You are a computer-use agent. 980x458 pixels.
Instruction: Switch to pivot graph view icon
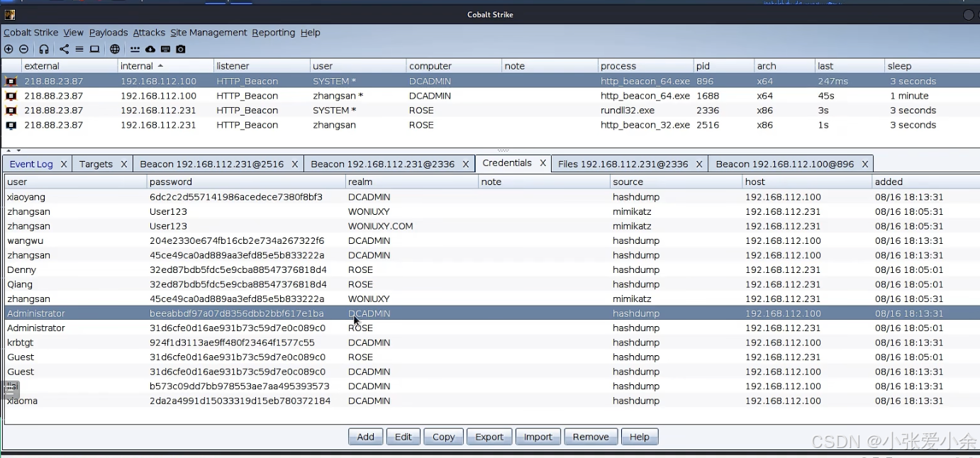(65, 49)
